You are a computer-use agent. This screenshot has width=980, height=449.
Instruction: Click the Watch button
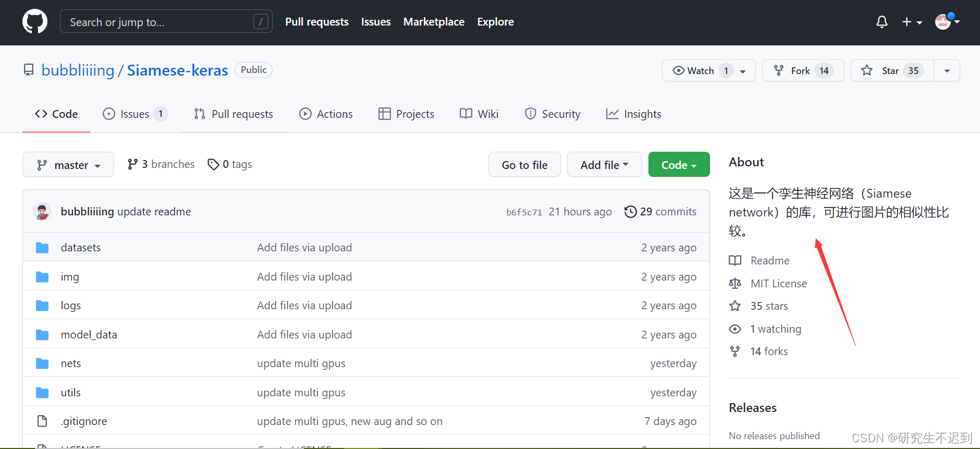click(x=708, y=70)
